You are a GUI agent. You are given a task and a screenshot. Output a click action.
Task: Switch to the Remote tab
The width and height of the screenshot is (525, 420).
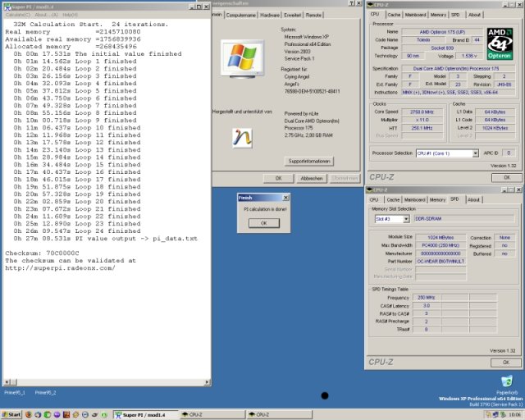pyautogui.click(x=313, y=15)
